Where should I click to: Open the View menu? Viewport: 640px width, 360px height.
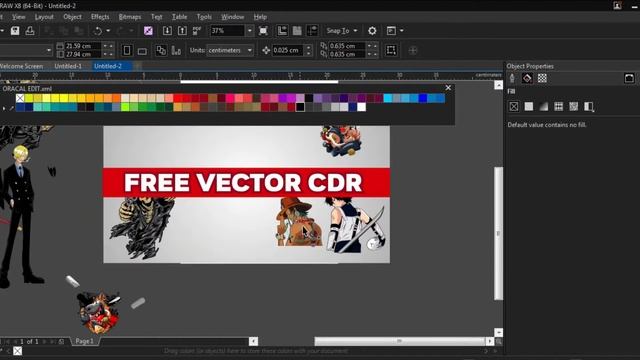[18, 17]
